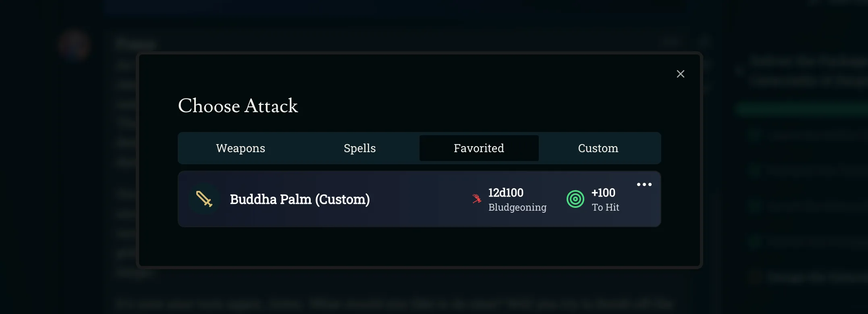
Task: Click the empty middle of the Buddha Palm row
Action: [x=419, y=199]
